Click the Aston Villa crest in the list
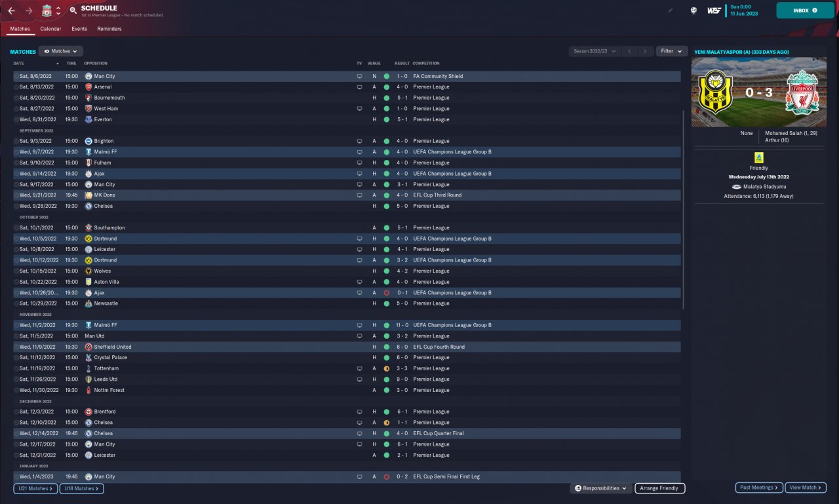This screenshot has width=839, height=504. pos(88,282)
